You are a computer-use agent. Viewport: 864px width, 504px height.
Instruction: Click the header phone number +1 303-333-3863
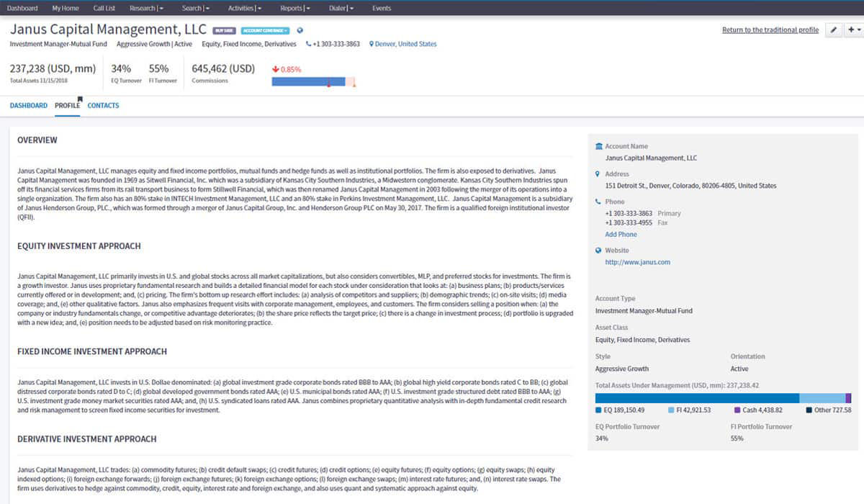point(336,44)
